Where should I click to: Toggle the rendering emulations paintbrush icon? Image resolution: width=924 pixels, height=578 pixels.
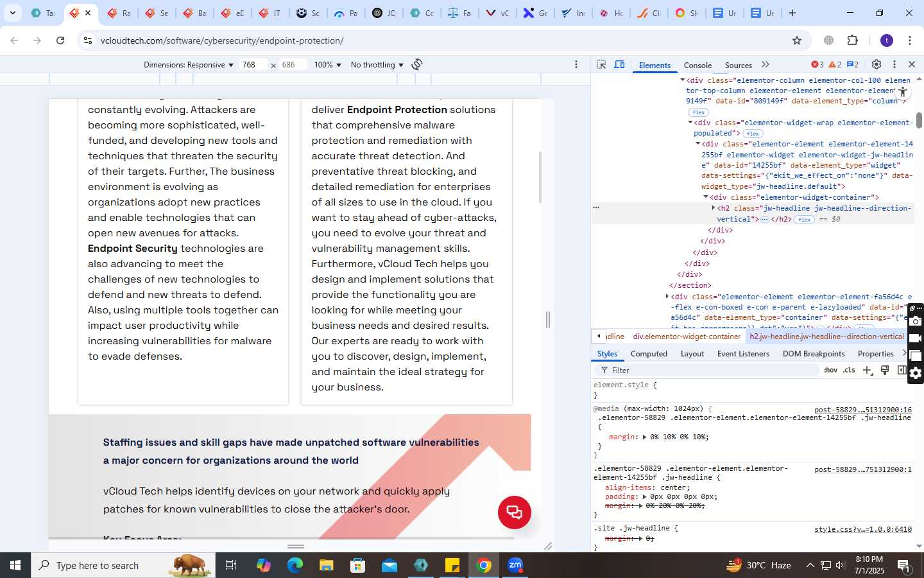click(x=885, y=370)
